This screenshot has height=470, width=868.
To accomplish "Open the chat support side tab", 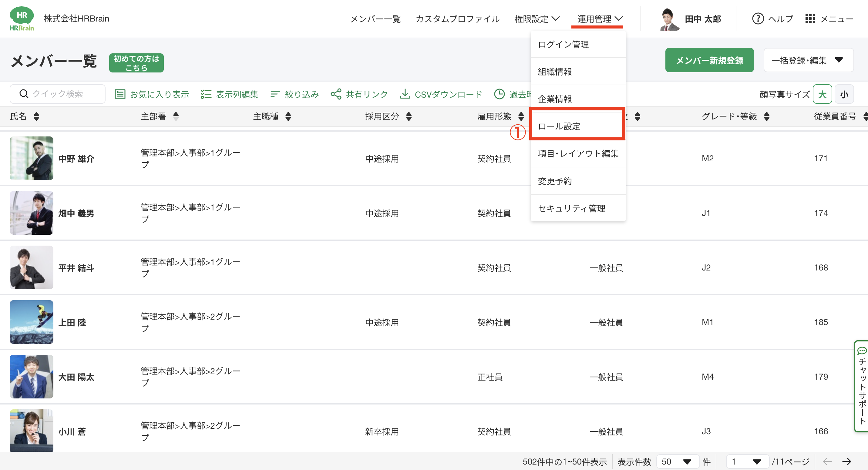I will point(861,386).
